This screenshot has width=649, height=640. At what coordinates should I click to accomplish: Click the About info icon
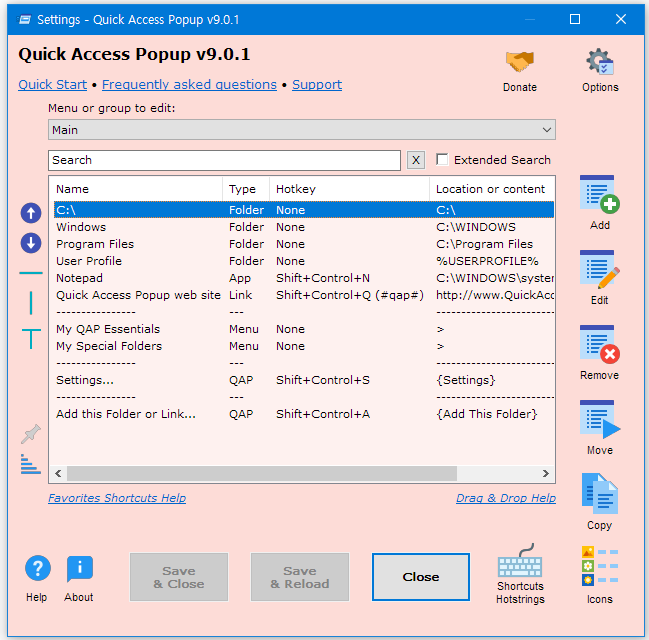pyautogui.click(x=79, y=568)
